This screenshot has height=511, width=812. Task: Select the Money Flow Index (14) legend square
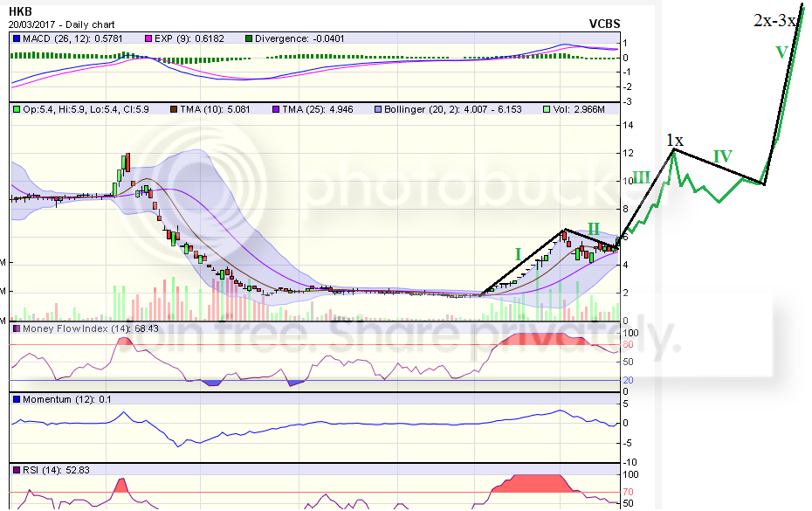click(16, 328)
